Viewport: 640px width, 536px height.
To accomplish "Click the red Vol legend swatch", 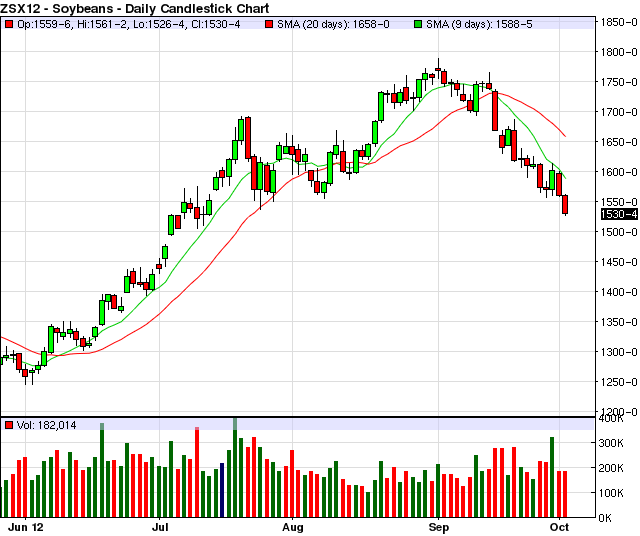I will point(9,425).
